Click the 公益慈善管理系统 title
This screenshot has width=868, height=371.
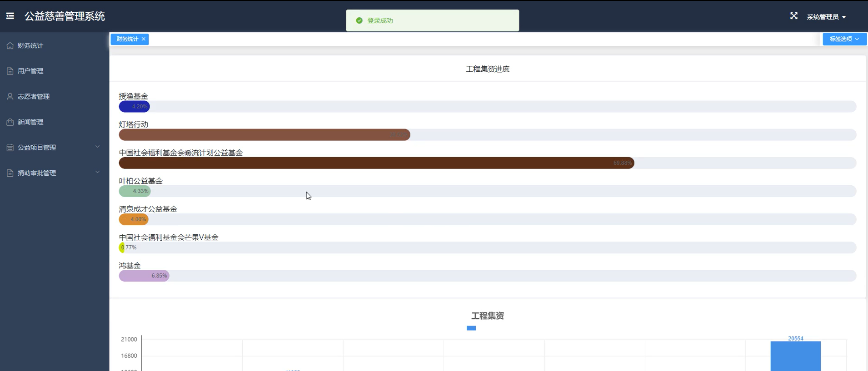point(65,16)
